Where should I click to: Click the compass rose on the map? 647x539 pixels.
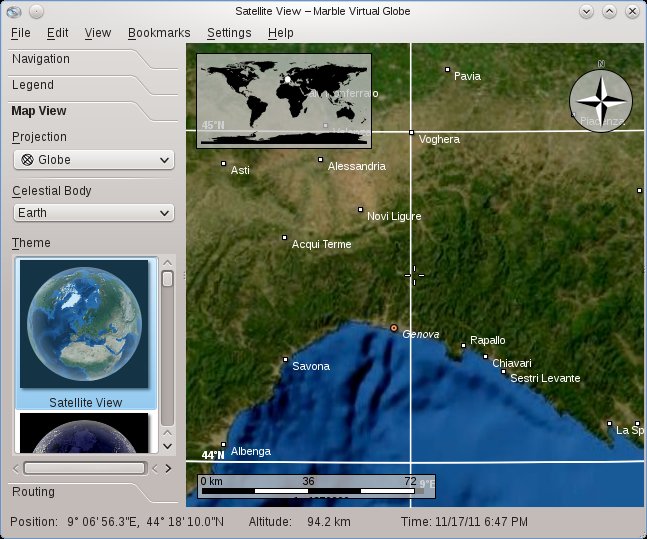(600, 100)
